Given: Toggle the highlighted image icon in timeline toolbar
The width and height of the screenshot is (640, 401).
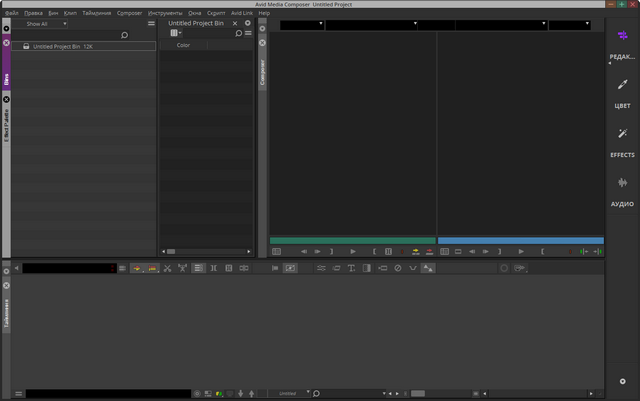Looking at the screenshot, I should 290,268.
